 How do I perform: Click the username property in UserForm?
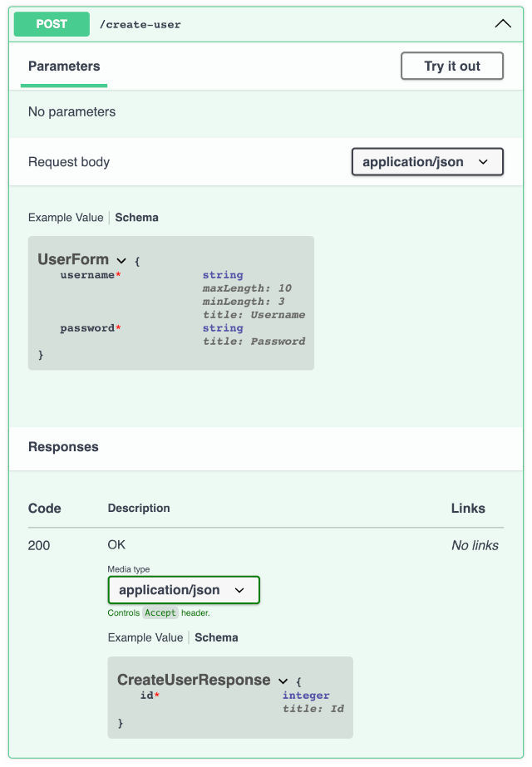(86, 275)
